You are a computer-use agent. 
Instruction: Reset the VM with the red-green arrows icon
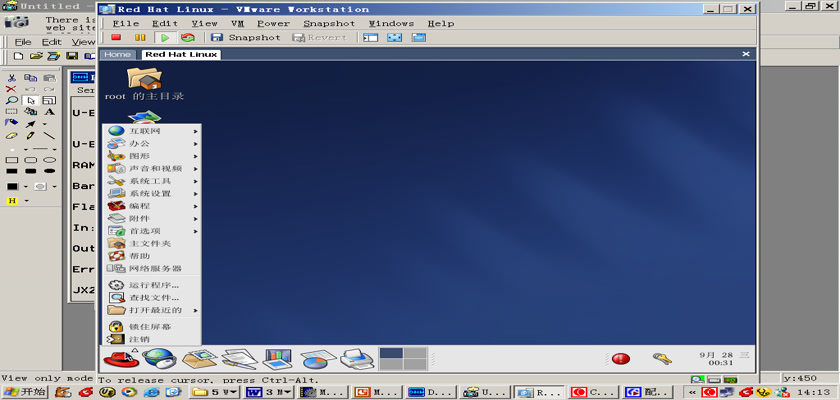click(188, 37)
